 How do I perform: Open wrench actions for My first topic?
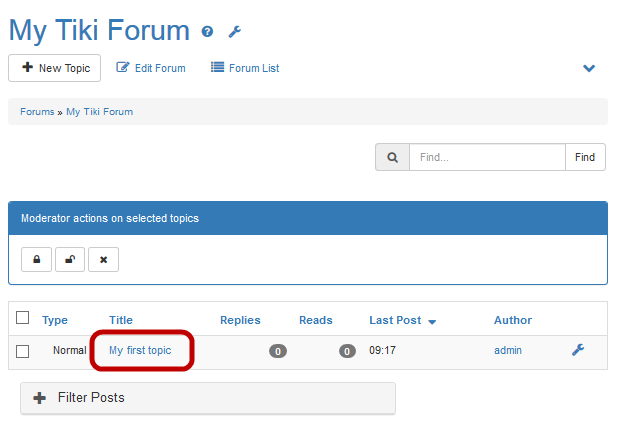[577, 350]
